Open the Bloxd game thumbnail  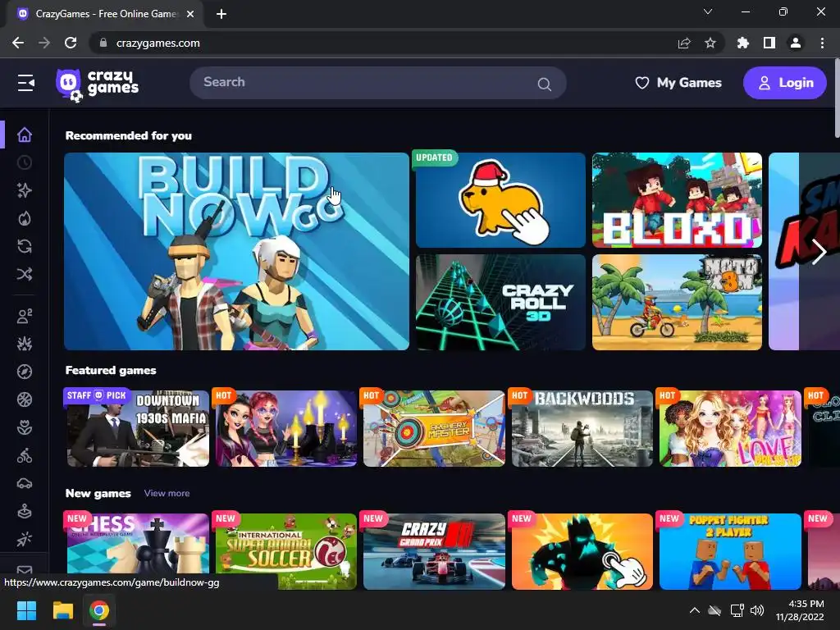(x=677, y=200)
